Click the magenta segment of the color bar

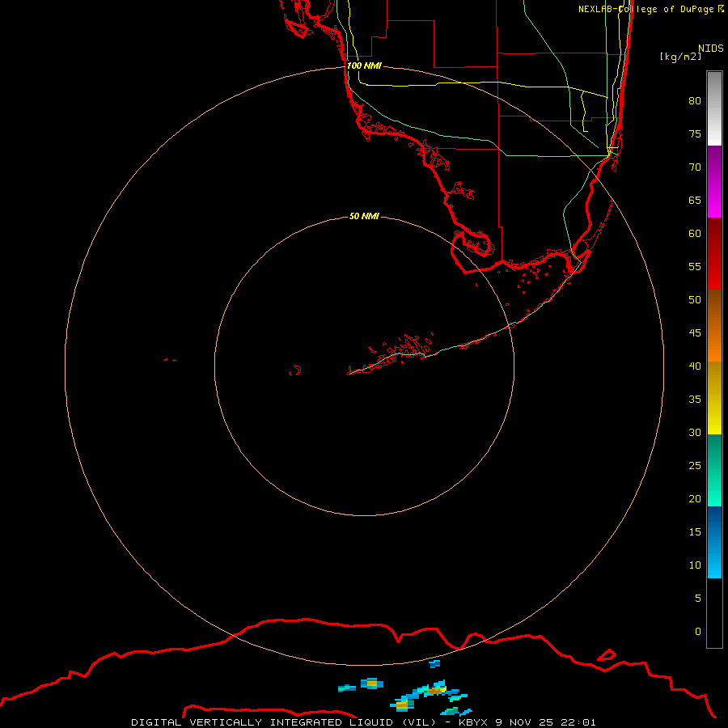coord(714,181)
